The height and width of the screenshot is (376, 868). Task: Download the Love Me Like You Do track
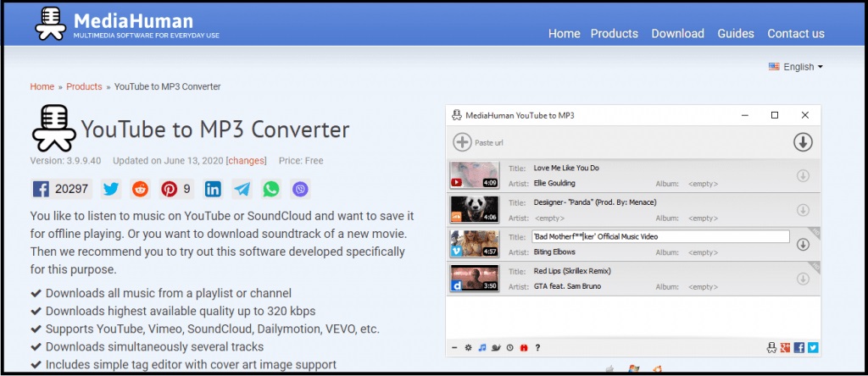803,176
